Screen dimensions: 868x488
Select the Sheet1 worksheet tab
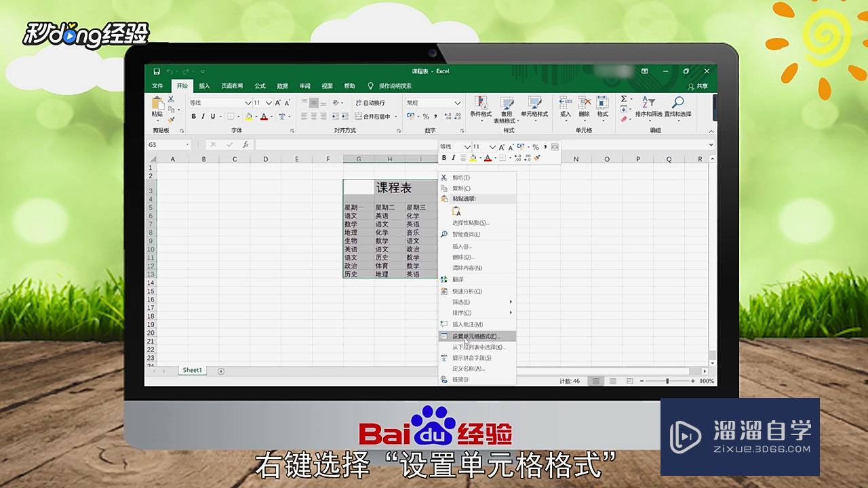click(192, 371)
